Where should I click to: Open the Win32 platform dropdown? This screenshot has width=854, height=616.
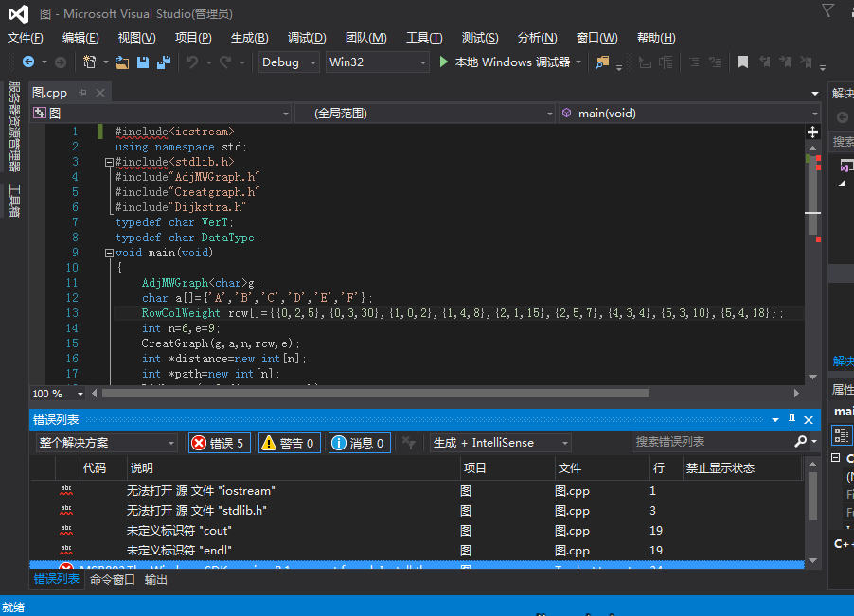tap(377, 62)
